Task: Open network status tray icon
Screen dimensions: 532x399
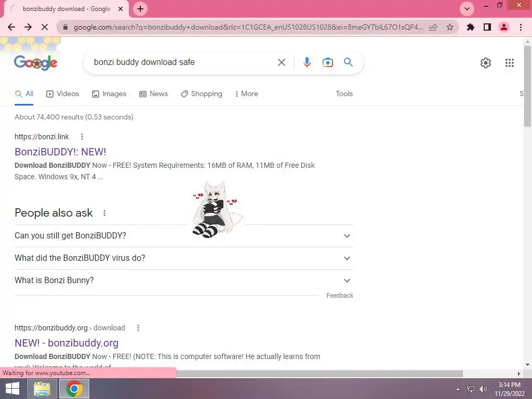Action: pos(471,389)
